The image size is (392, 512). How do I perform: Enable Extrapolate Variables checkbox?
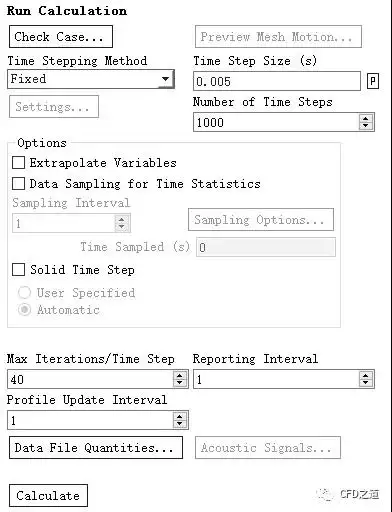click(x=18, y=163)
